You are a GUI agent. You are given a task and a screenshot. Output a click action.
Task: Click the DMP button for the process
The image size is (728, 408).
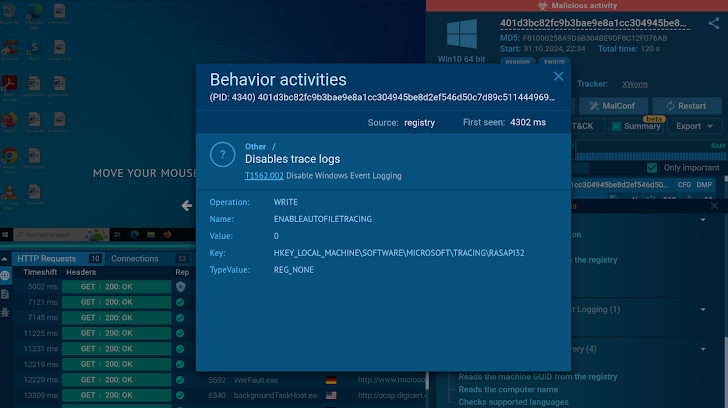(705, 185)
